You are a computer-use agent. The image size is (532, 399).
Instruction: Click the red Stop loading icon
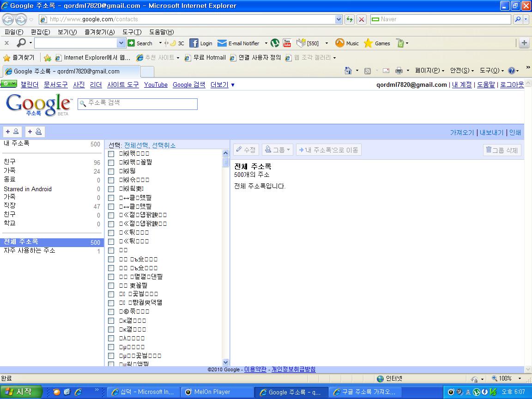(x=362, y=19)
